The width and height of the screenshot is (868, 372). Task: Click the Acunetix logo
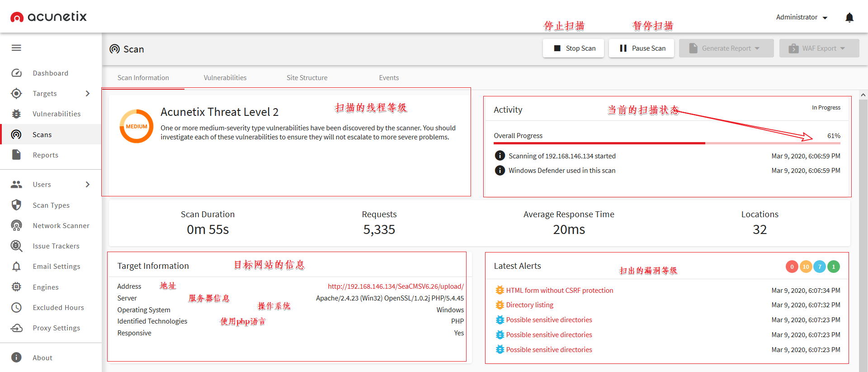point(48,17)
